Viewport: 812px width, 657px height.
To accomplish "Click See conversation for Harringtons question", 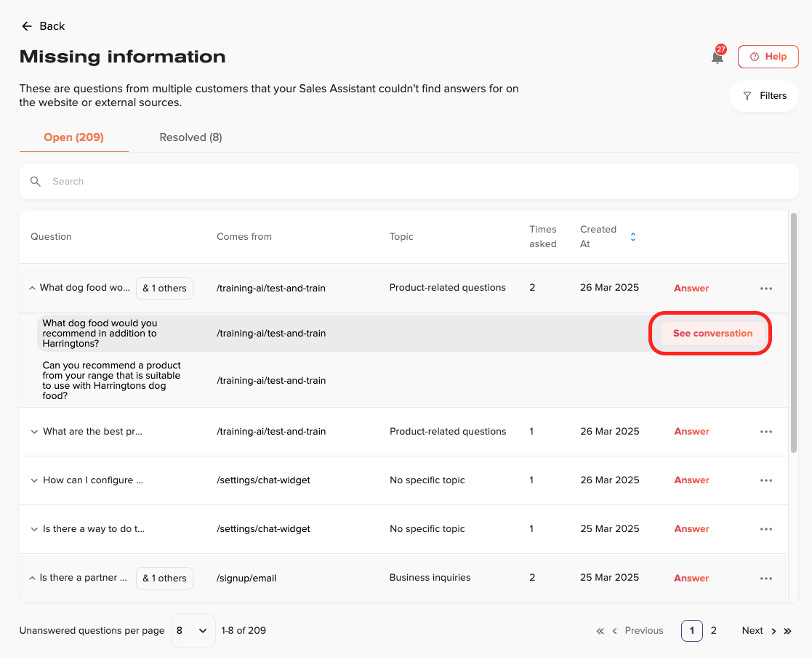I will tap(712, 334).
